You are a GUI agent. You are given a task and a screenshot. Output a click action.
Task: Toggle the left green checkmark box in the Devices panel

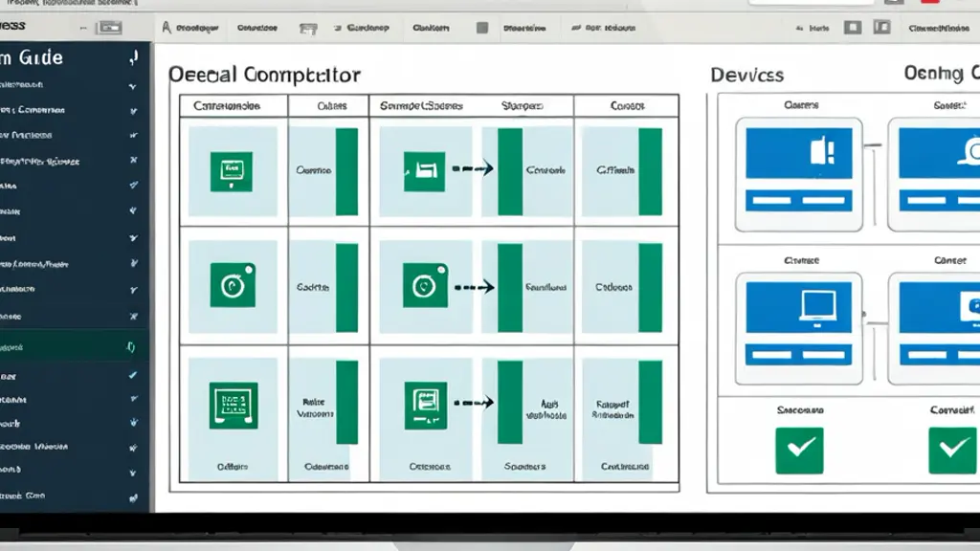[x=799, y=451]
